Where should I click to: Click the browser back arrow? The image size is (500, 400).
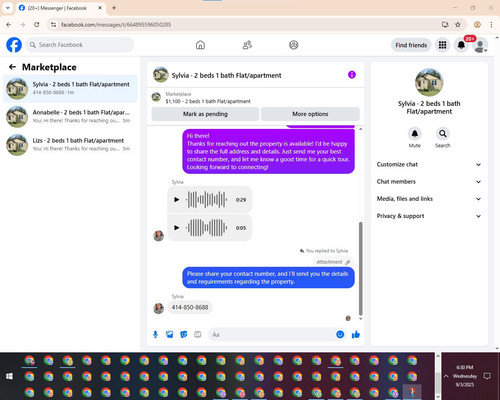coord(9,25)
